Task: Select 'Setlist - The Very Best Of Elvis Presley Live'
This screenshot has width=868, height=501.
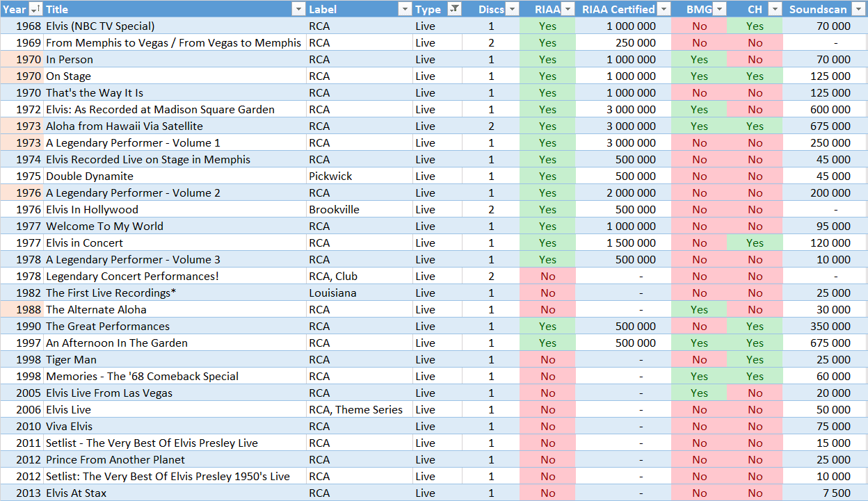Action: coord(175,443)
